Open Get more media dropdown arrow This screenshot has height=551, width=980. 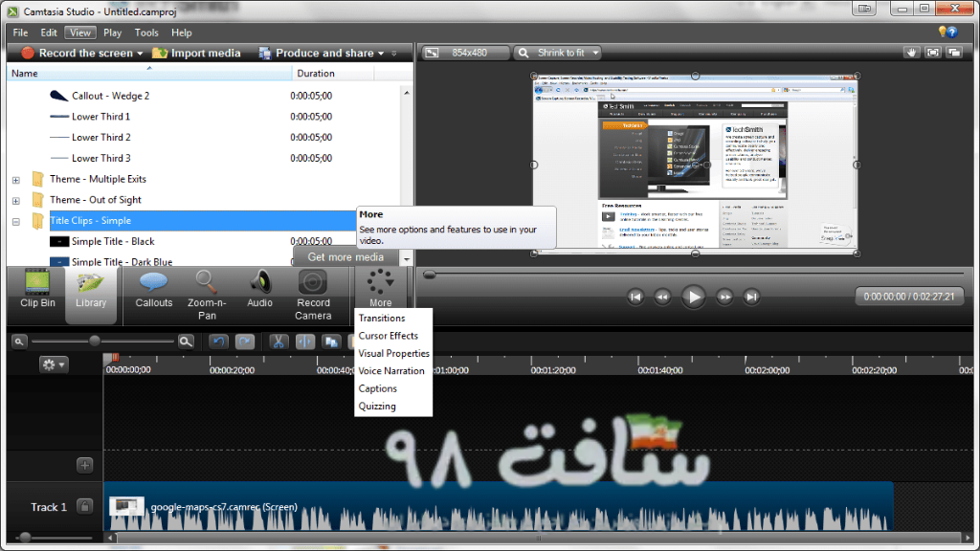tap(406, 257)
